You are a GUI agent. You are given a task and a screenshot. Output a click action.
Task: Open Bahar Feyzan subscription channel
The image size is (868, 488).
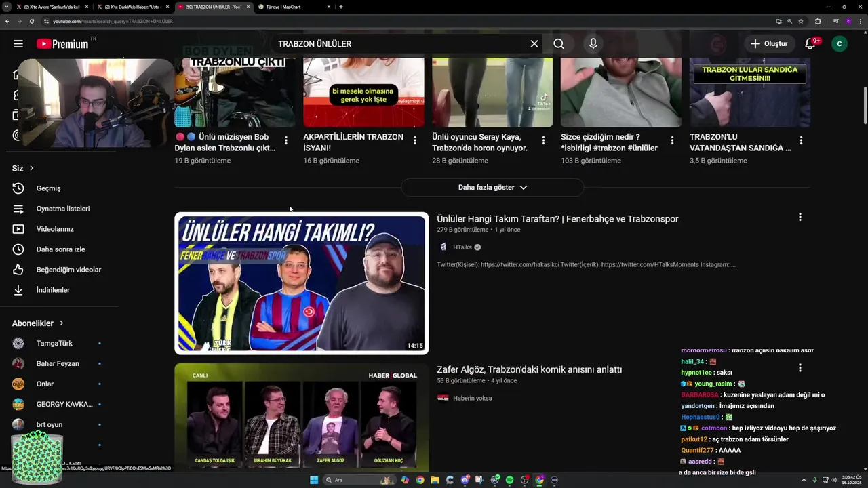[57, 363]
